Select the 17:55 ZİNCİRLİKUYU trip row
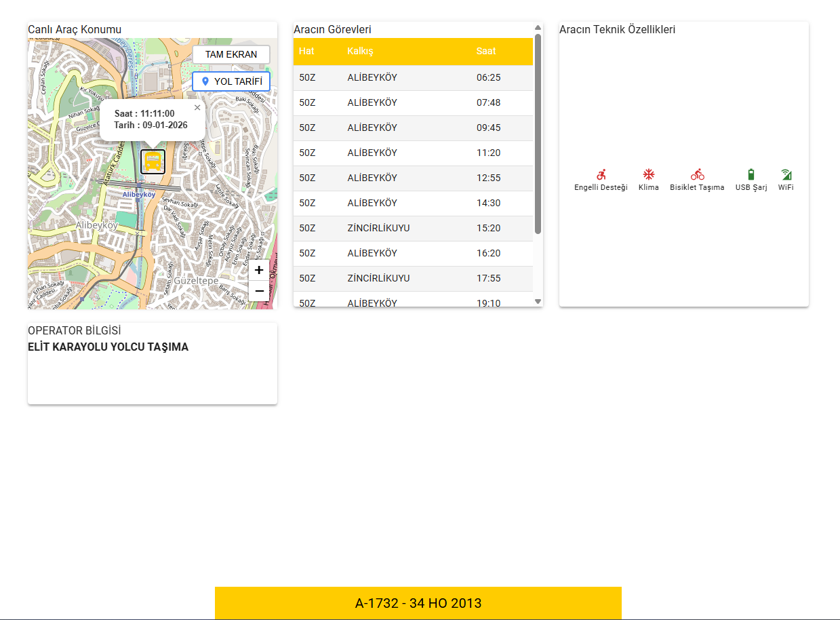 tap(413, 278)
